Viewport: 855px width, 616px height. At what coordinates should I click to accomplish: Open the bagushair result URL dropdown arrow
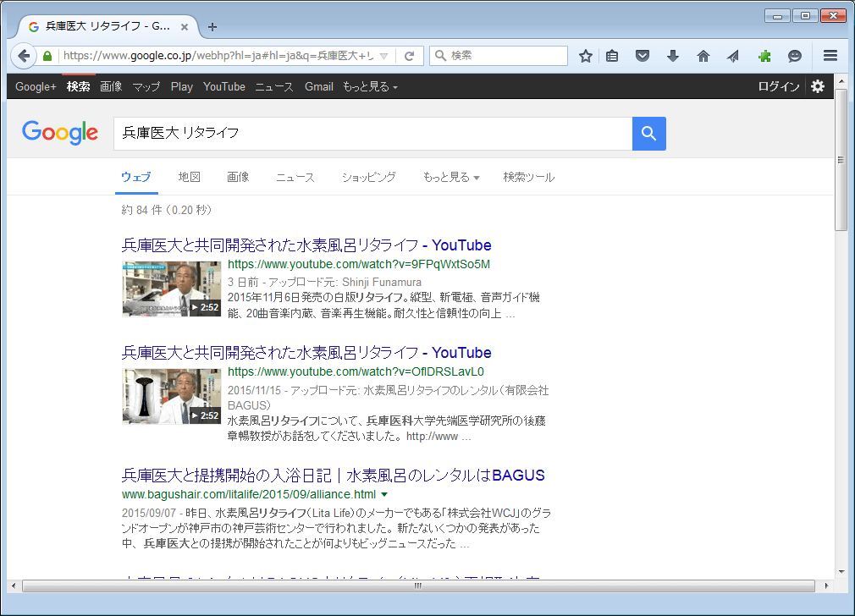(384, 494)
